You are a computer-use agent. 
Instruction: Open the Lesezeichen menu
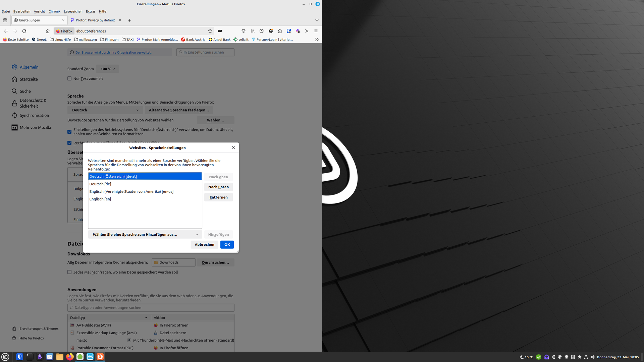click(73, 11)
